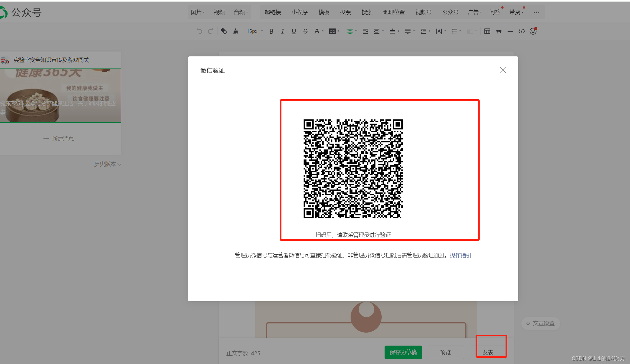This screenshot has width=630, height=364.
Task: Click the 预览 button
Action: [x=445, y=352]
